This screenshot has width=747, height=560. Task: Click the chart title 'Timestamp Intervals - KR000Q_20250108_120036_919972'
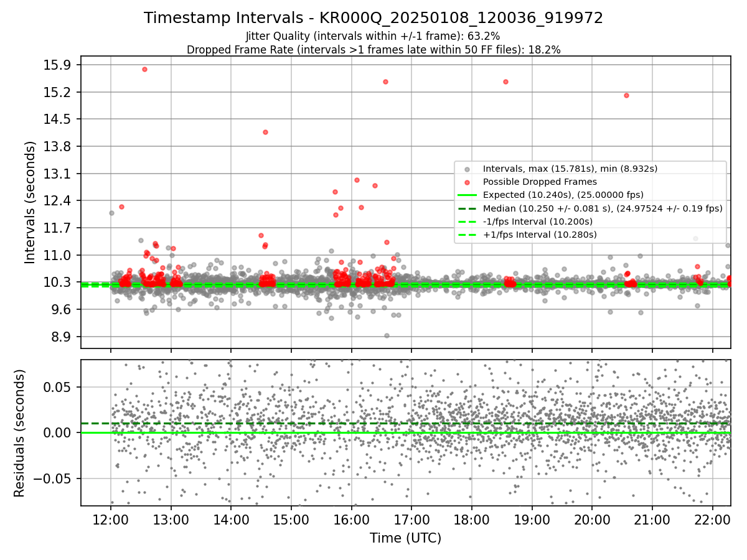tap(374, 18)
